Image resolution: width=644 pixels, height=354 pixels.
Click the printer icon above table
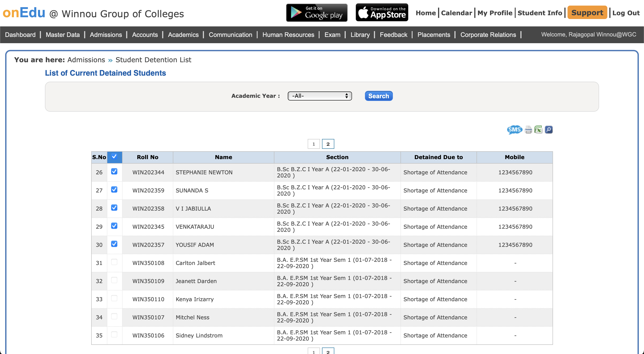[528, 130]
